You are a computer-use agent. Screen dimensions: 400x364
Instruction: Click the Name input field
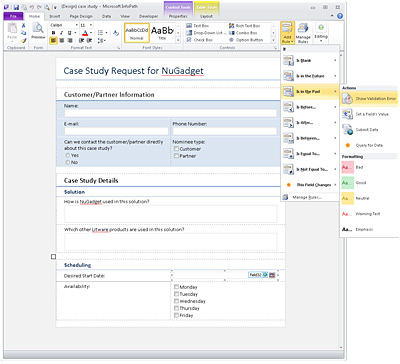point(170,113)
